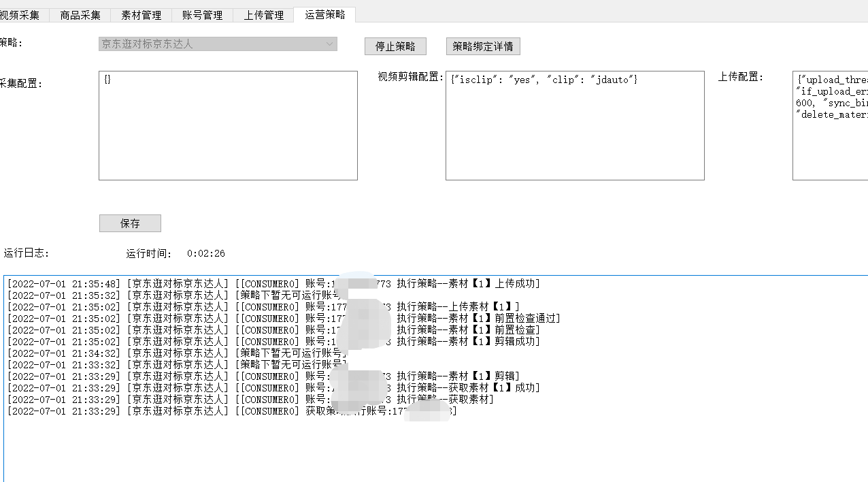The width and height of the screenshot is (868, 482).
Task: Select log line ending 获取素材【1】成功
Action: (273, 388)
